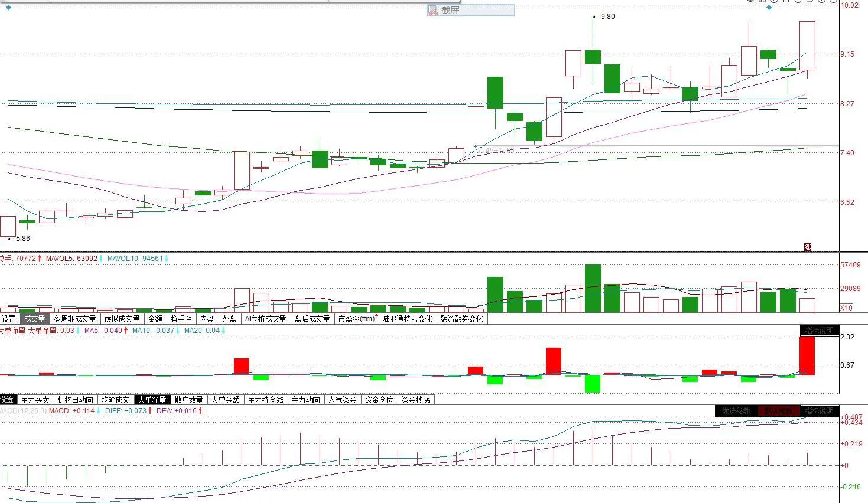Switch to the AI立桩成交量 tab
The width and height of the screenshot is (868, 503).
coord(265,319)
